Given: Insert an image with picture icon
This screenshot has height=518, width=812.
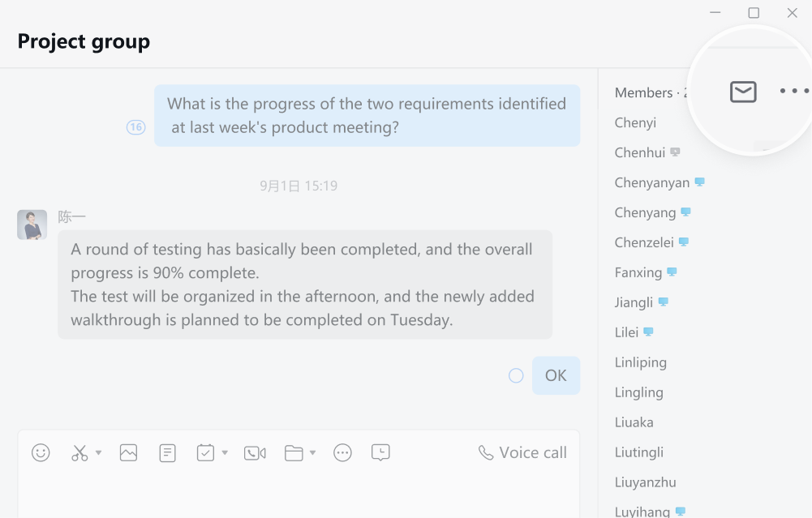Looking at the screenshot, I should point(128,453).
